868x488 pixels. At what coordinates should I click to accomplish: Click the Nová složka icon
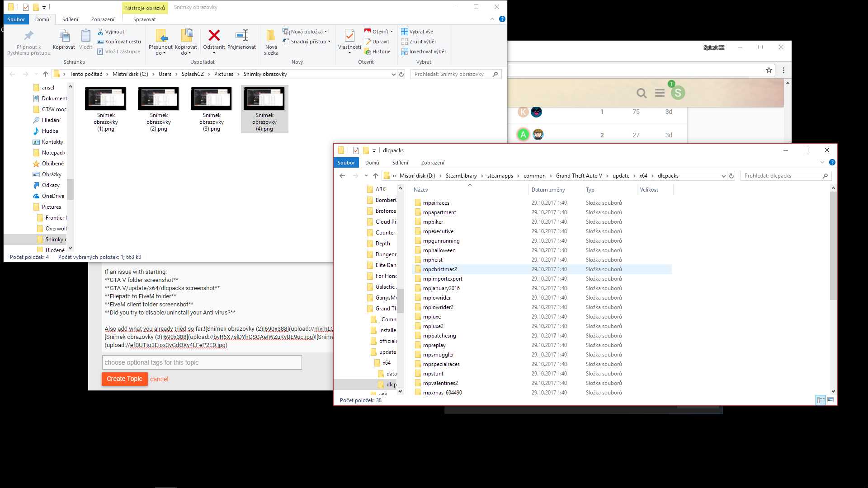(271, 36)
